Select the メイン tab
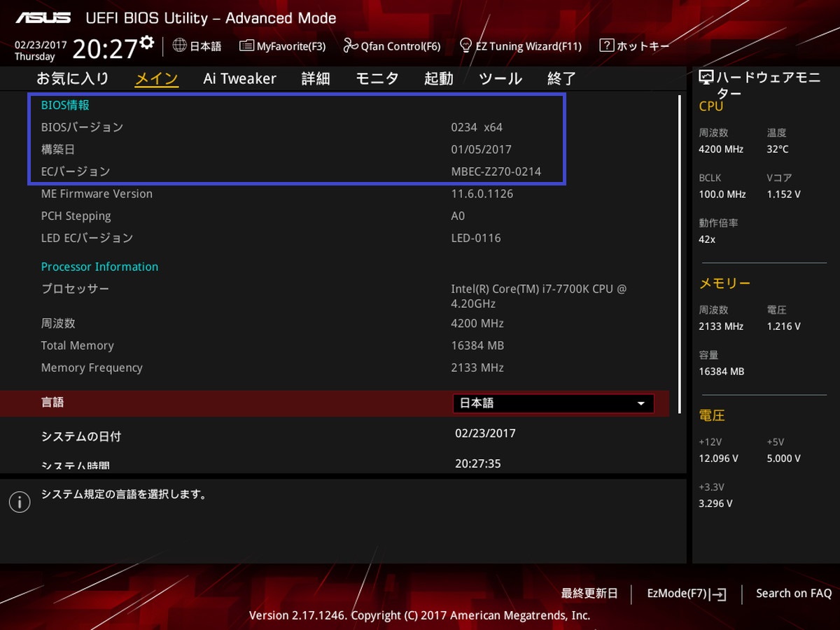Screen dimensions: 840x630 (156, 78)
